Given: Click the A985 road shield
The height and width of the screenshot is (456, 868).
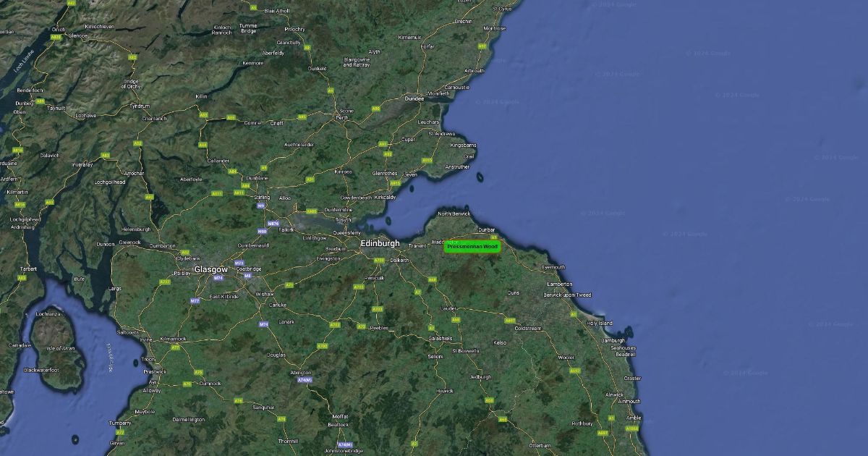Looking at the screenshot, I should 312,212.
